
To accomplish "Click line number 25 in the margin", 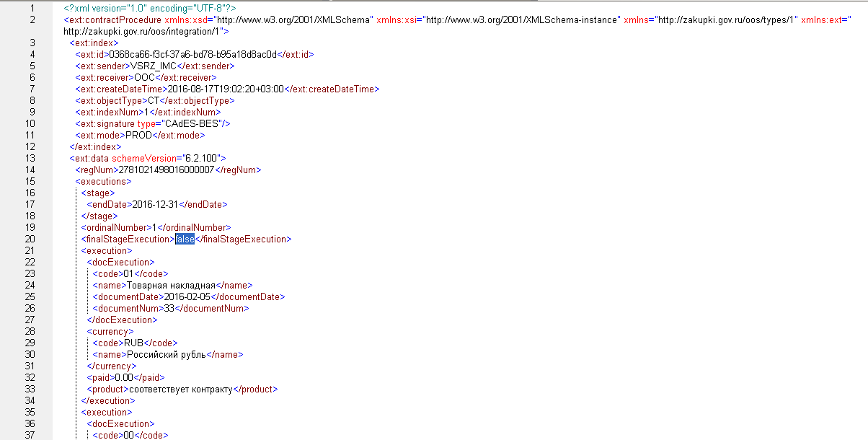I will (x=30, y=296).
